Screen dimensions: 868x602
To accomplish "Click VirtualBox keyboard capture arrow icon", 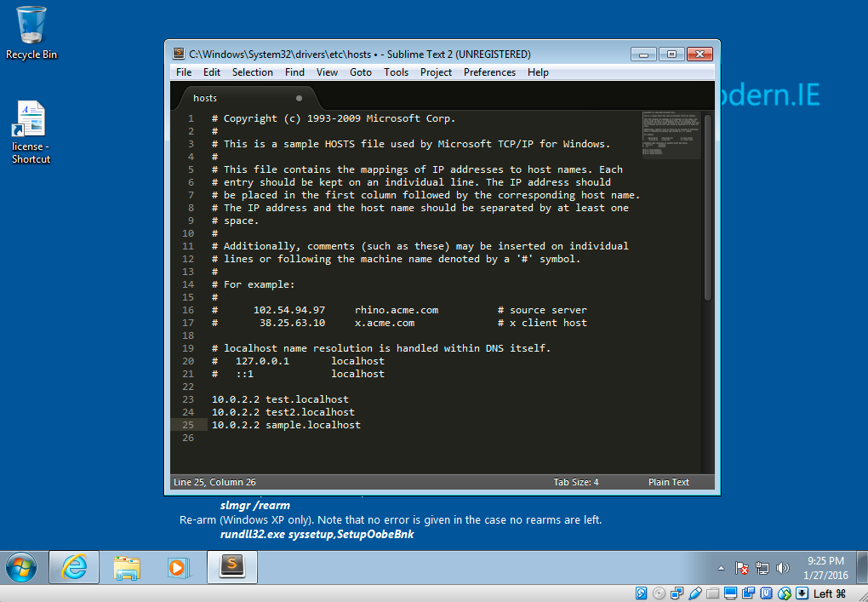I will [802, 593].
